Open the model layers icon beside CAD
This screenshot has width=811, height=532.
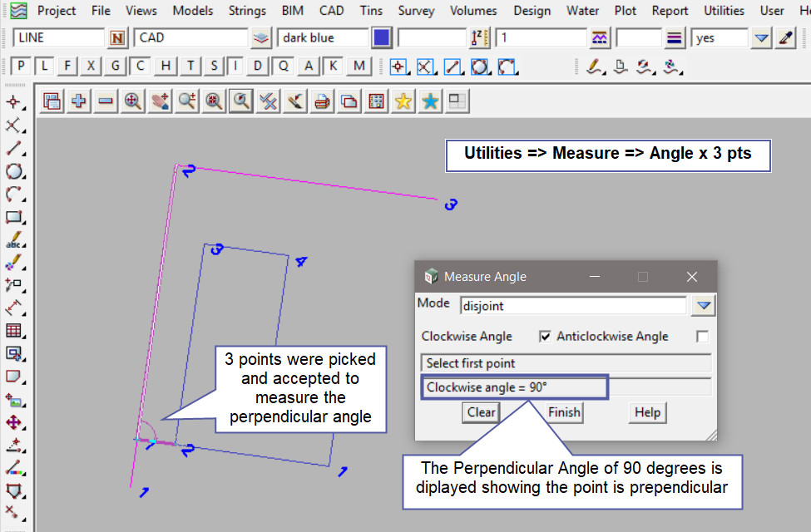261,38
